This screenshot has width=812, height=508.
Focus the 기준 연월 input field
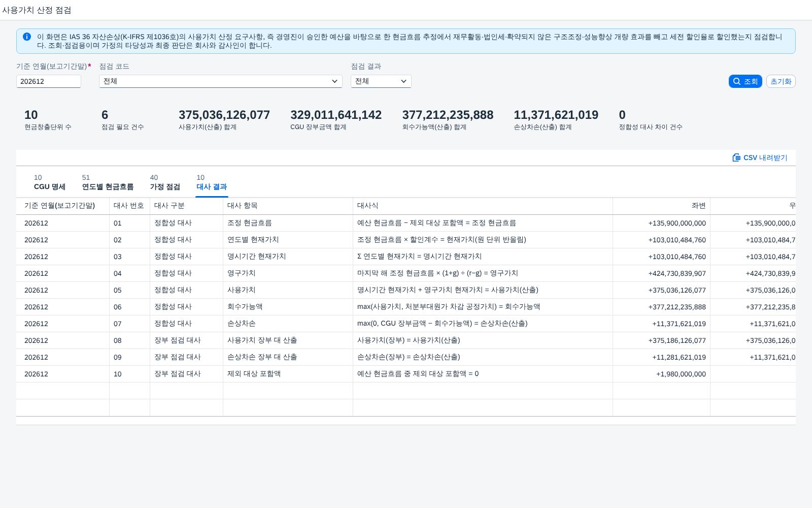49,81
